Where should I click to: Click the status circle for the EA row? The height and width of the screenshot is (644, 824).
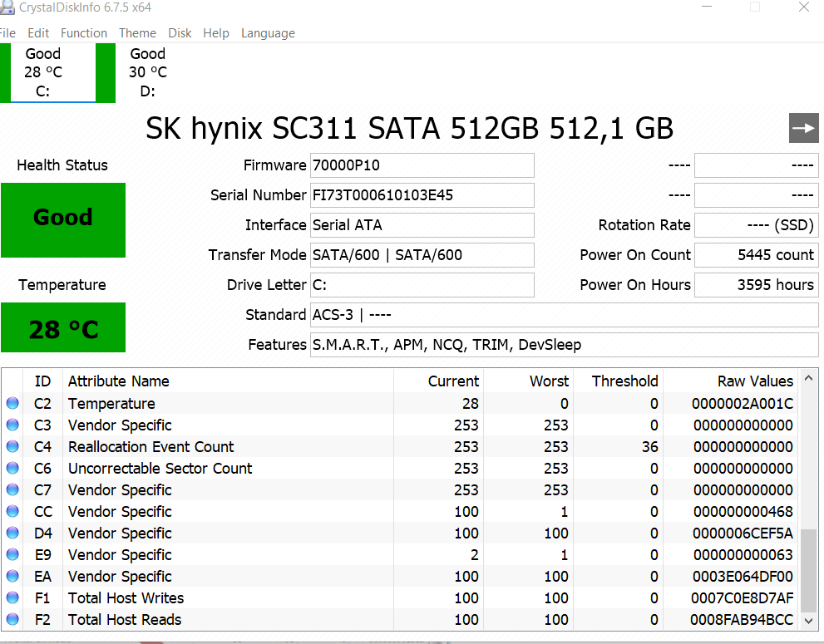click(x=12, y=576)
